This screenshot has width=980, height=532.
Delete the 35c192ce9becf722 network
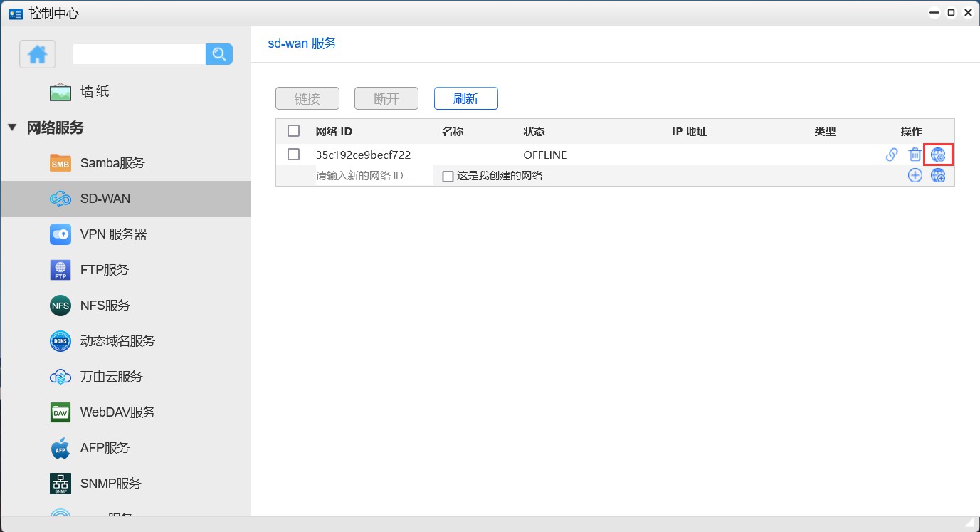(x=915, y=155)
